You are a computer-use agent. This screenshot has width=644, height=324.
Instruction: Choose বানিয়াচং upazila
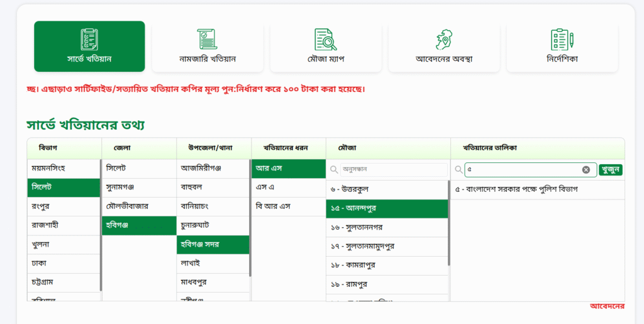coord(213,206)
